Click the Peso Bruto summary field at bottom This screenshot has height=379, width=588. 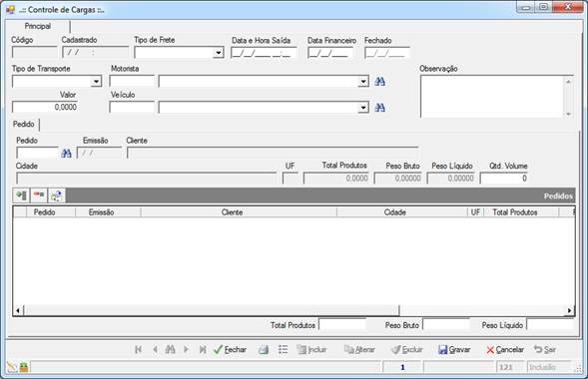coord(446,325)
